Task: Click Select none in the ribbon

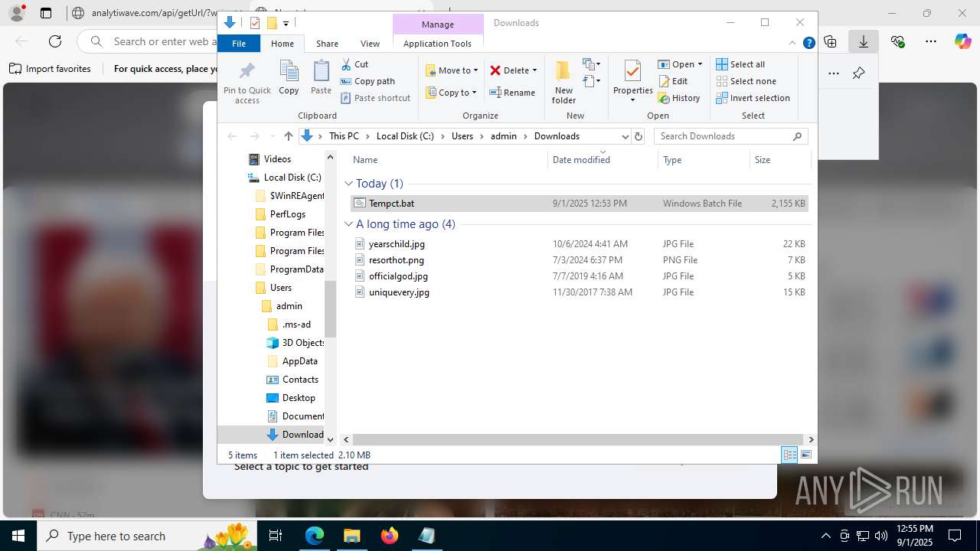Action: [746, 81]
